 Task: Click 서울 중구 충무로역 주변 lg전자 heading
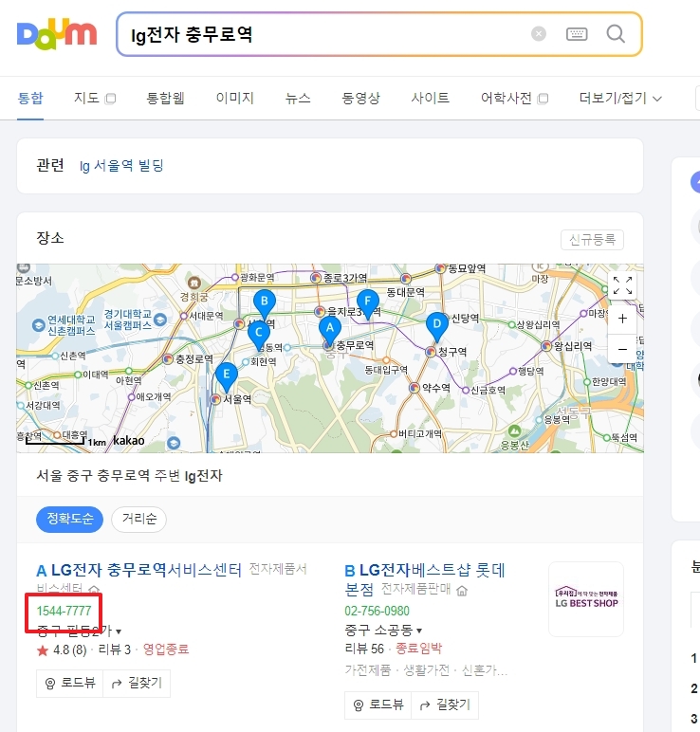coord(129,476)
